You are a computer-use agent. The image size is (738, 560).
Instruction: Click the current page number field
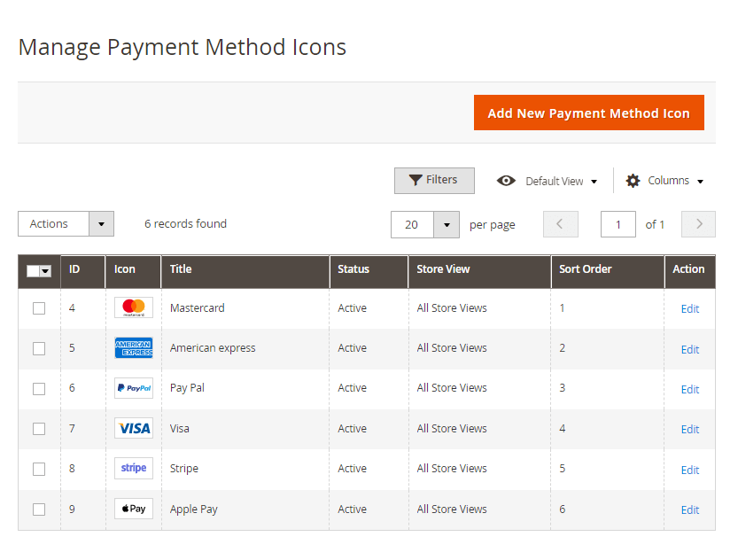tap(618, 225)
